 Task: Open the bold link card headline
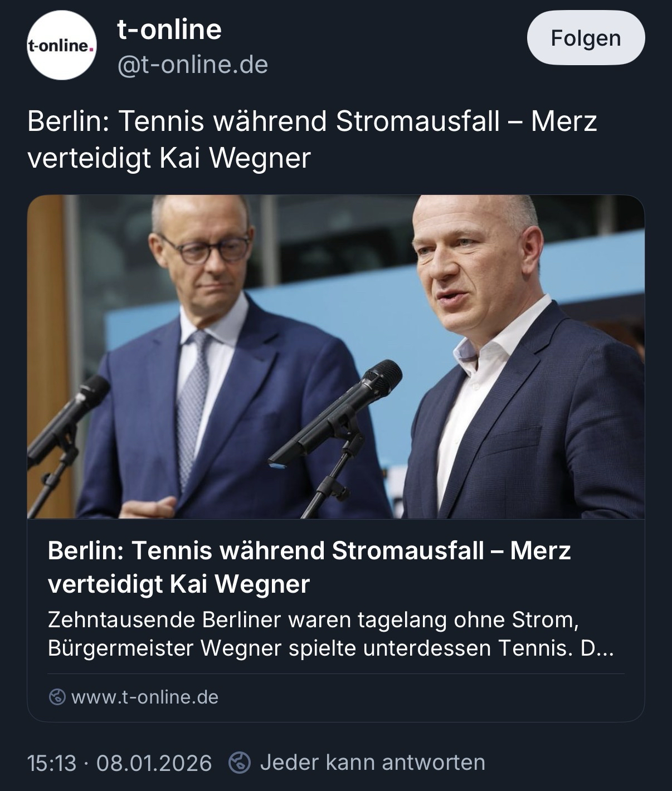309,567
